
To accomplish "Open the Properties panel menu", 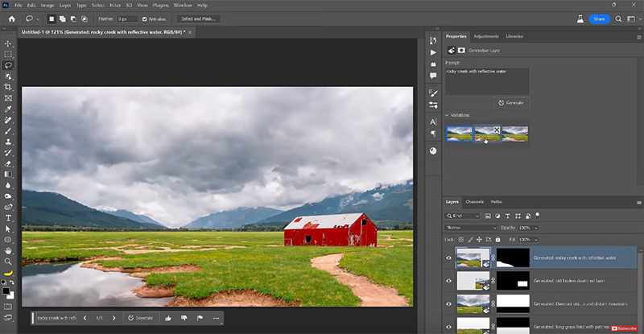I will [x=639, y=37].
